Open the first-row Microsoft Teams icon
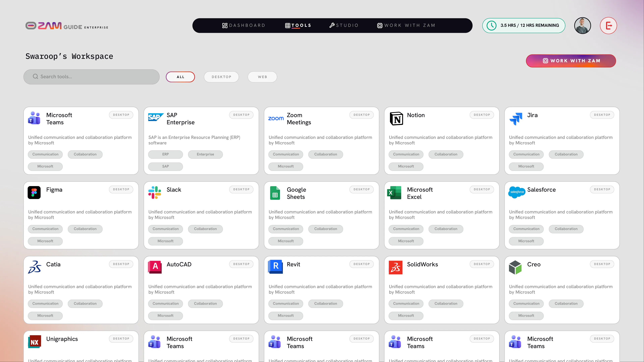 pos(34,118)
